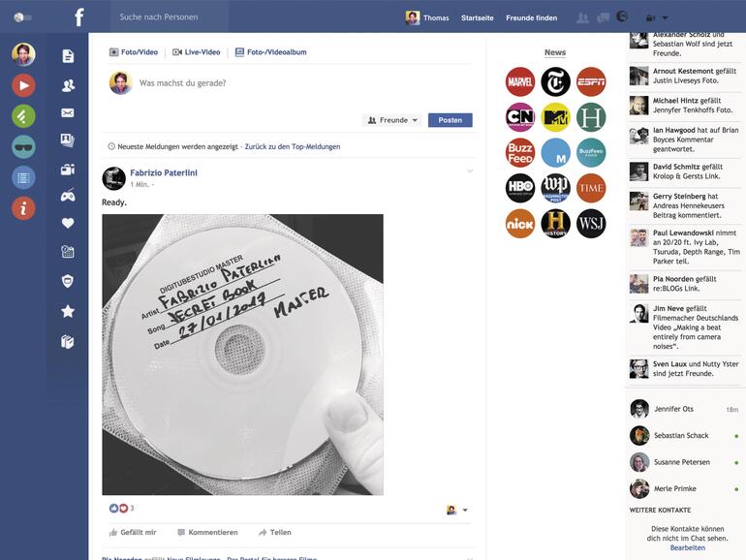This screenshot has width=746, height=560.
Task: Open the Freunde audience dropdown
Action: point(392,120)
